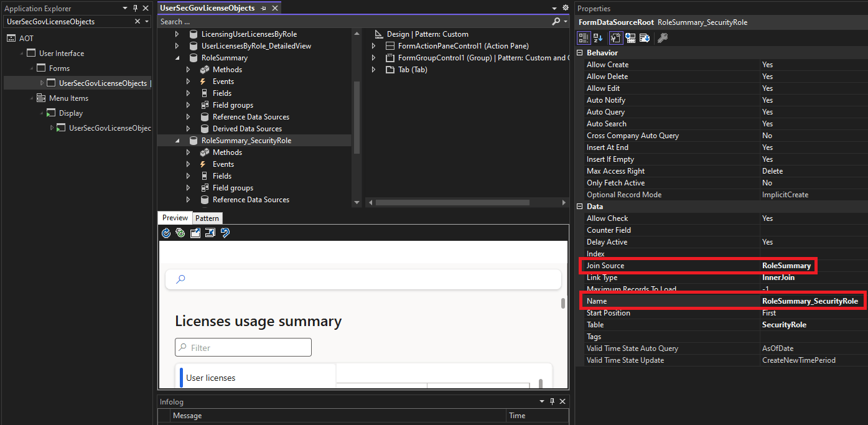868x425 pixels.
Task: Pin the Application Explorer panel
Action: pyautogui.click(x=135, y=8)
